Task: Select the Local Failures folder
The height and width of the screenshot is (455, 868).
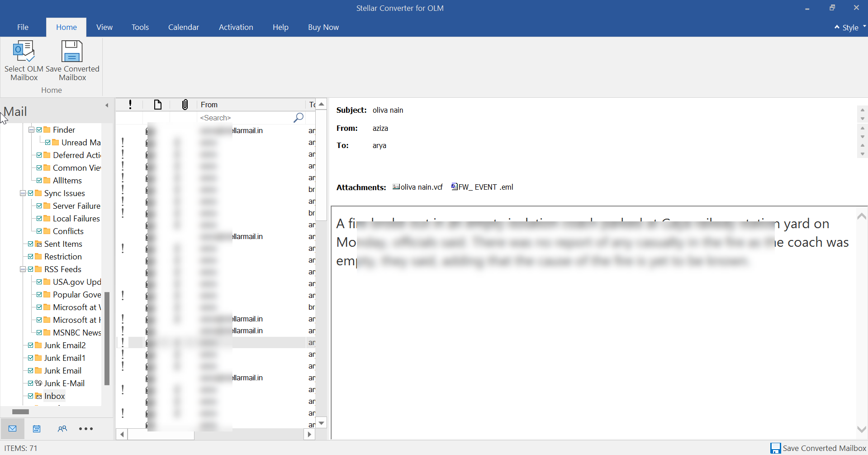Action: point(76,219)
